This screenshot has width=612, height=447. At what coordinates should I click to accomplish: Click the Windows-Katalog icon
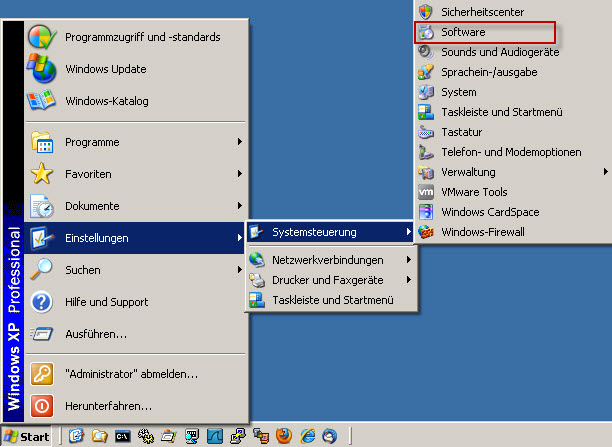[41, 101]
